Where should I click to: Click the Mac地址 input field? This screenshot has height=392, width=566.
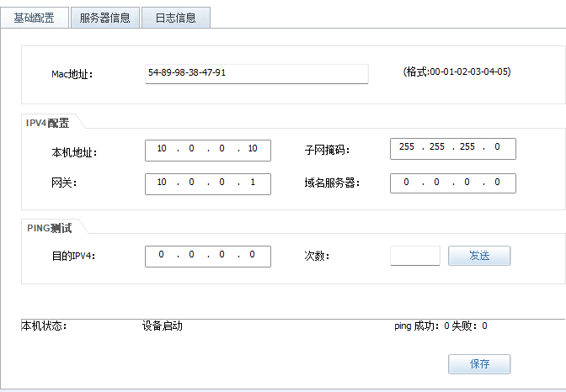[x=257, y=74]
